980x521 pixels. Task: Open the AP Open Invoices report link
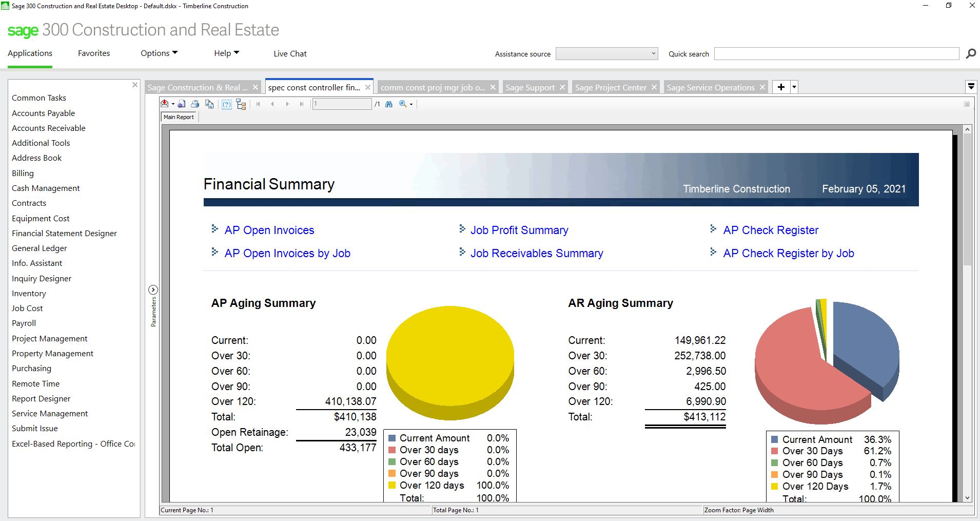pos(269,230)
